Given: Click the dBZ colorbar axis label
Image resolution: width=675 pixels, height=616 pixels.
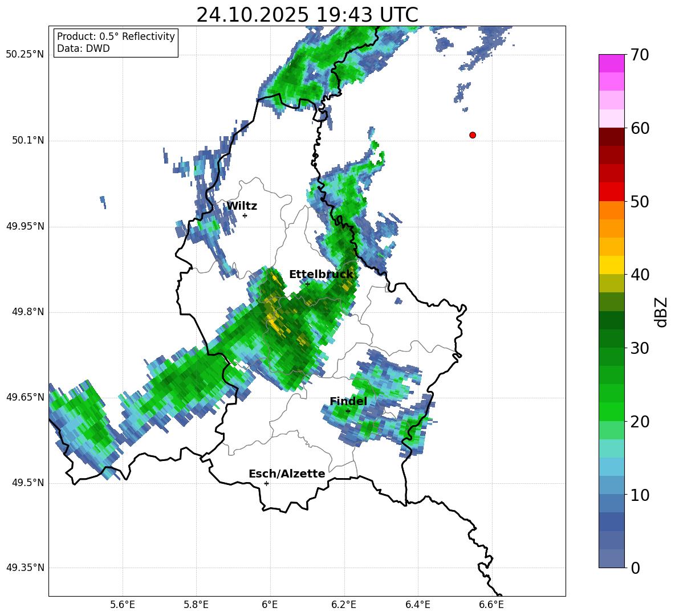Looking at the screenshot, I should [660, 312].
